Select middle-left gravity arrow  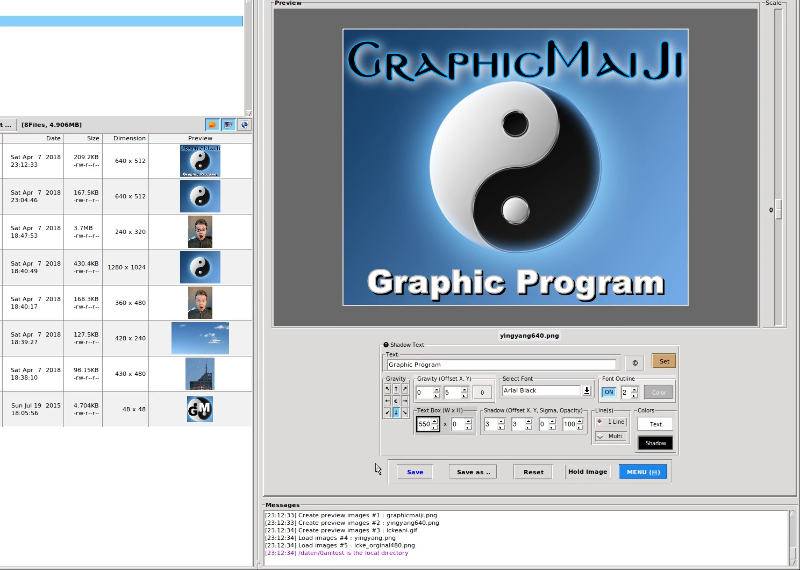coord(387,401)
